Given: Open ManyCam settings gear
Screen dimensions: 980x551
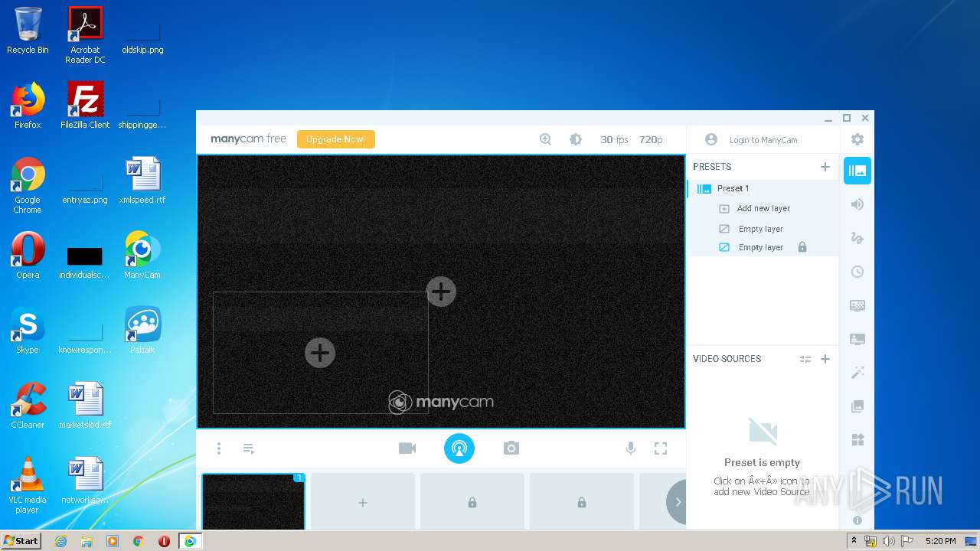Looking at the screenshot, I should (x=857, y=139).
